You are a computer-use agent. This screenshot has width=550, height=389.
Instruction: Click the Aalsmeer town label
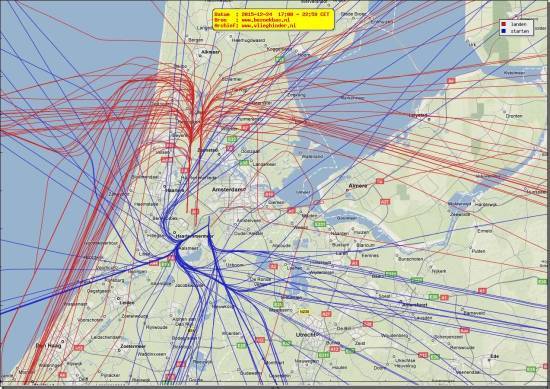189,248
